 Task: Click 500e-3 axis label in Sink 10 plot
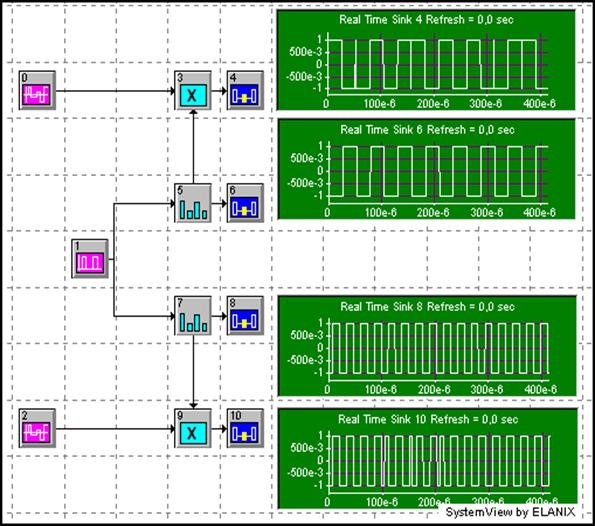pos(307,448)
